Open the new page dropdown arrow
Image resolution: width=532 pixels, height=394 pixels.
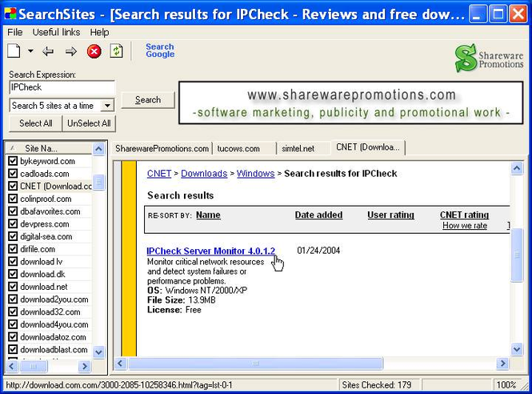tap(30, 51)
